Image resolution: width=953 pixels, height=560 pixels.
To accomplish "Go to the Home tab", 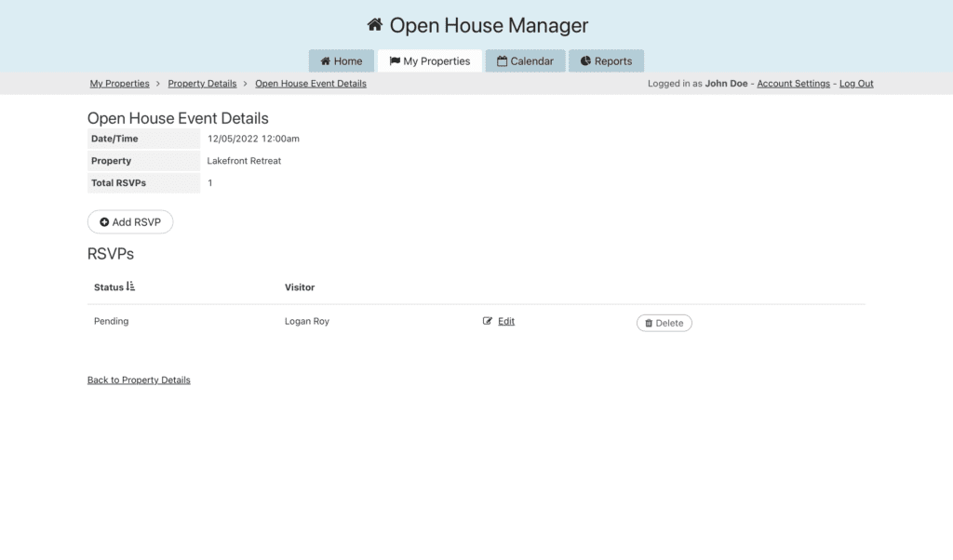I will click(x=342, y=61).
